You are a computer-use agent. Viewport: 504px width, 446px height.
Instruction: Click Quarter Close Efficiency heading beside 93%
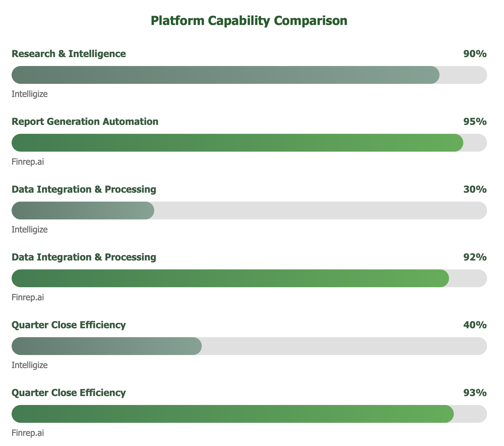(x=69, y=393)
